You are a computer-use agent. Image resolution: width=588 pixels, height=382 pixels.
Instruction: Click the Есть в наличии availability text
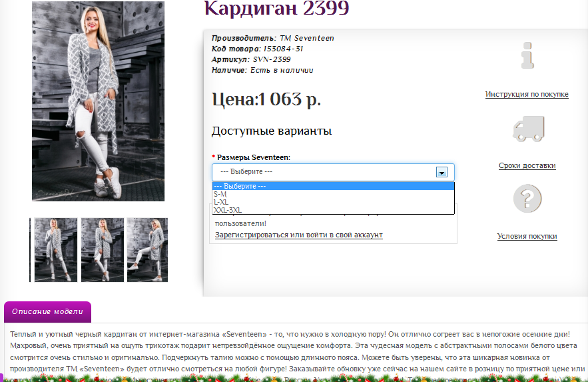click(282, 70)
